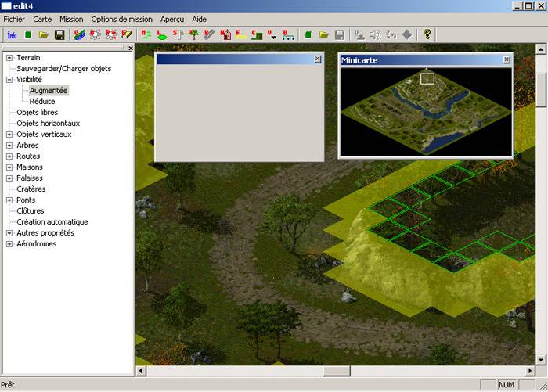548x392 pixels.
Task: Click the first yellow open folder icon
Action: point(44,34)
